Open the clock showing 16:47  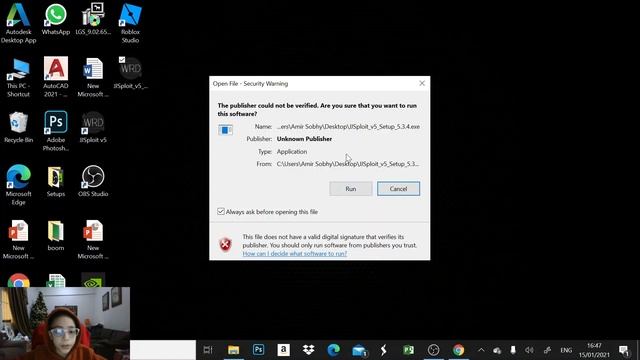tap(594, 350)
